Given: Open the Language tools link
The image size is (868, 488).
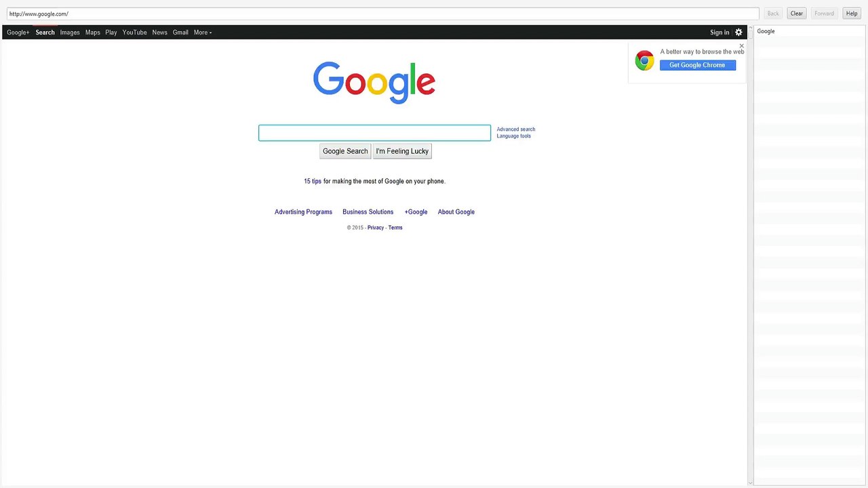Looking at the screenshot, I should pyautogui.click(x=514, y=136).
